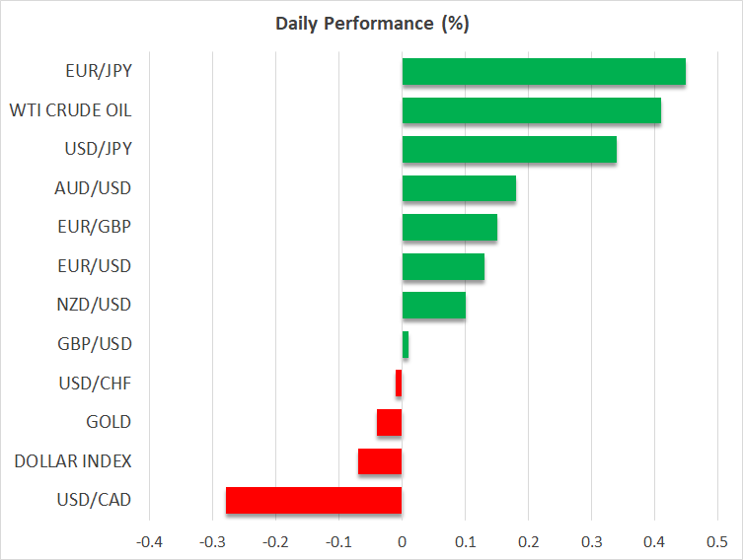Click the USD/CHF axis label
Image resolution: width=743 pixels, height=560 pixels.
(x=99, y=384)
